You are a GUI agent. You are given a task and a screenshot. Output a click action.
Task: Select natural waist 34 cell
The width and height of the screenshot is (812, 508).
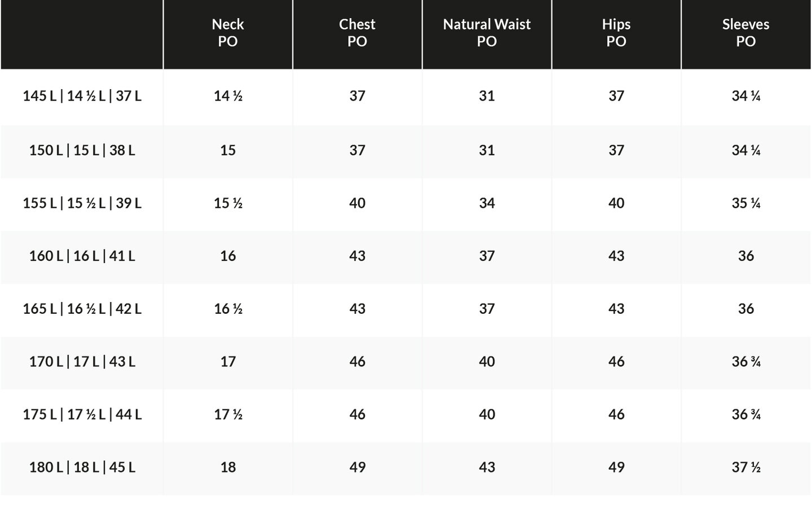[x=487, y=203]
